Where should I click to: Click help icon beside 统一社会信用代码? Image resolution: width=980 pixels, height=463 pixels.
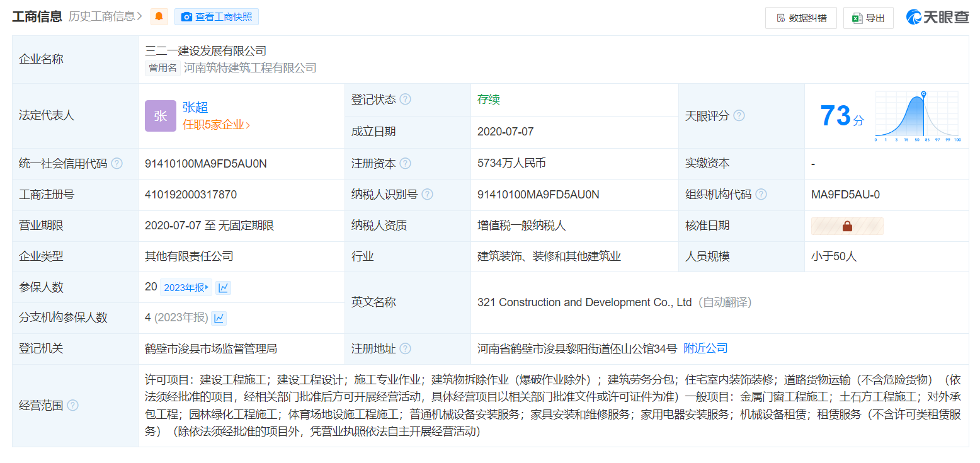[x=117, y=164]
